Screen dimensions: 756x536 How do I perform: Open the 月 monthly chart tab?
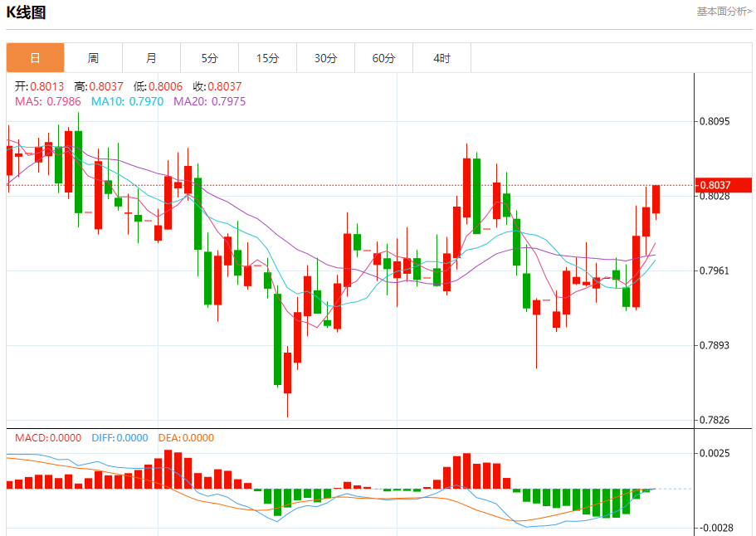[x=151, y=58]
